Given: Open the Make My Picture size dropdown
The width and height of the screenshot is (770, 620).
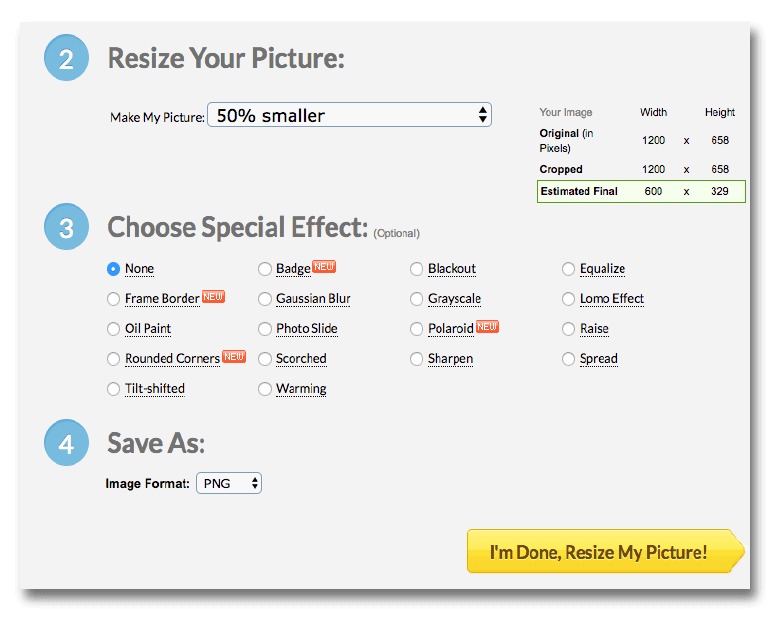Looking at the screenshot, I should point(349,115).
